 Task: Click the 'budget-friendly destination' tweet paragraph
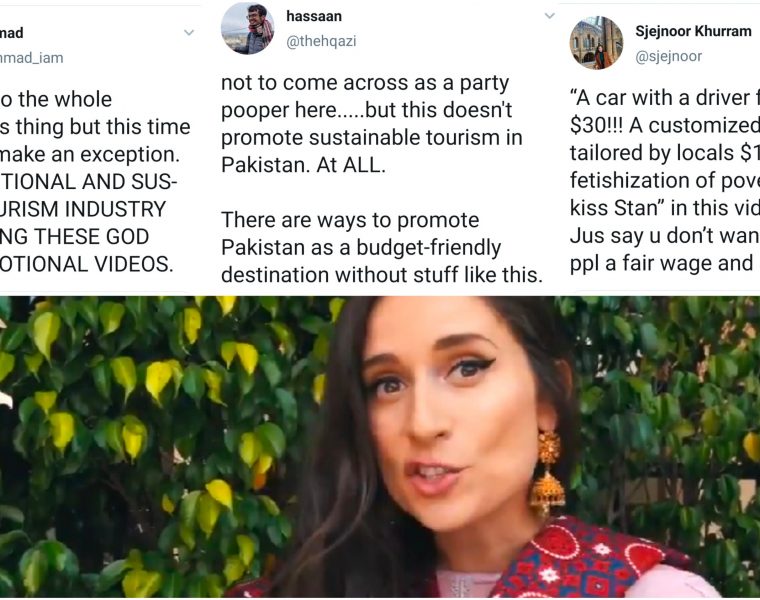[x=381, y=247]
